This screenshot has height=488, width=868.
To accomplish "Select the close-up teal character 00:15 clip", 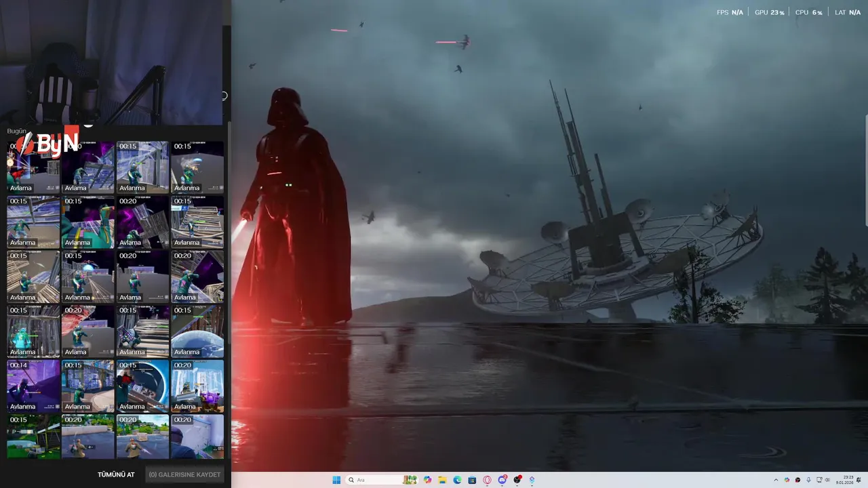I will click(88, 222).
